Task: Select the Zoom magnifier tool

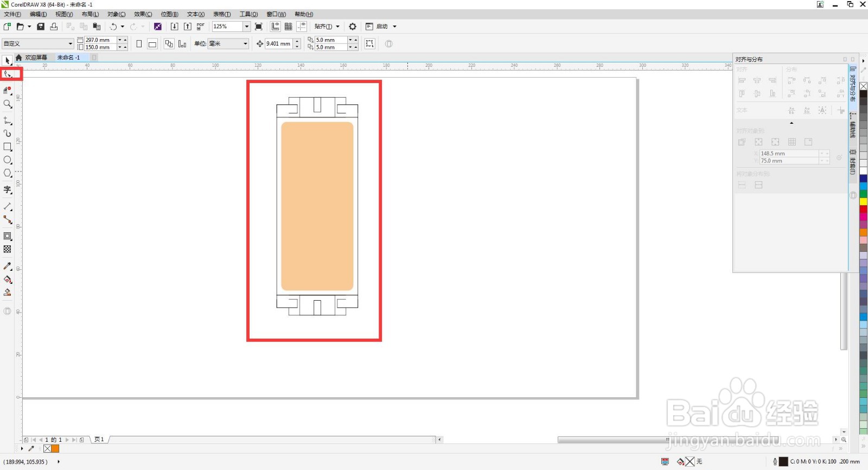Action: pos(8,104)
